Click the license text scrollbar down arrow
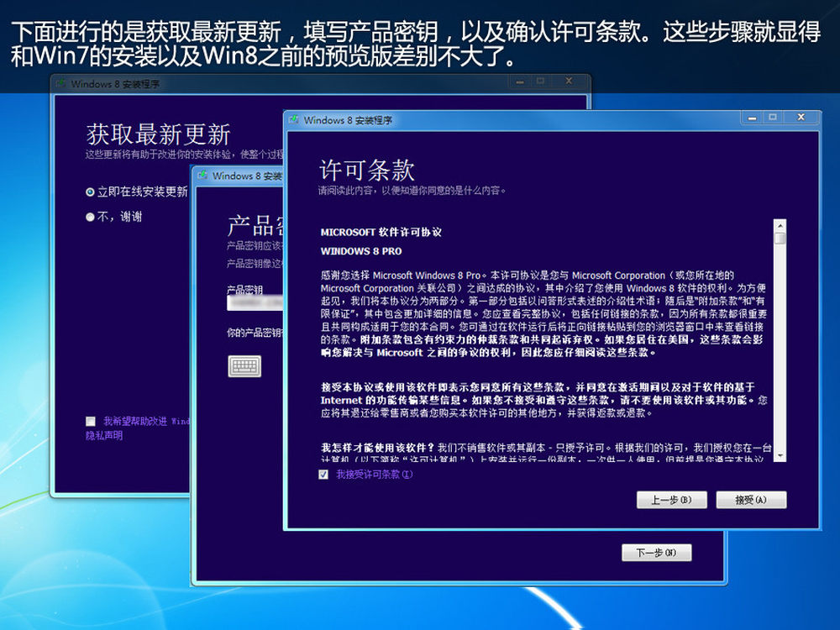Screen dimensions: 840x630 coord(780,456)
